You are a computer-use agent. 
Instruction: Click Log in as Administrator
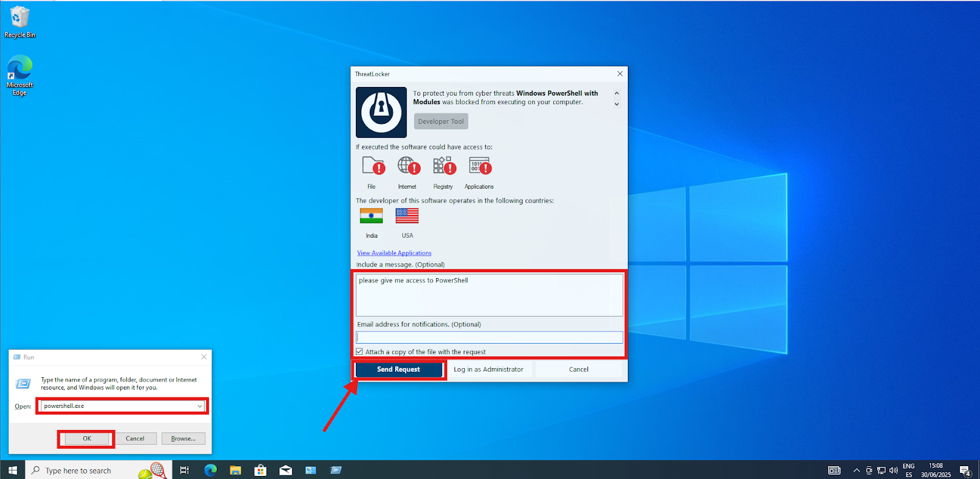coord(489,369)
